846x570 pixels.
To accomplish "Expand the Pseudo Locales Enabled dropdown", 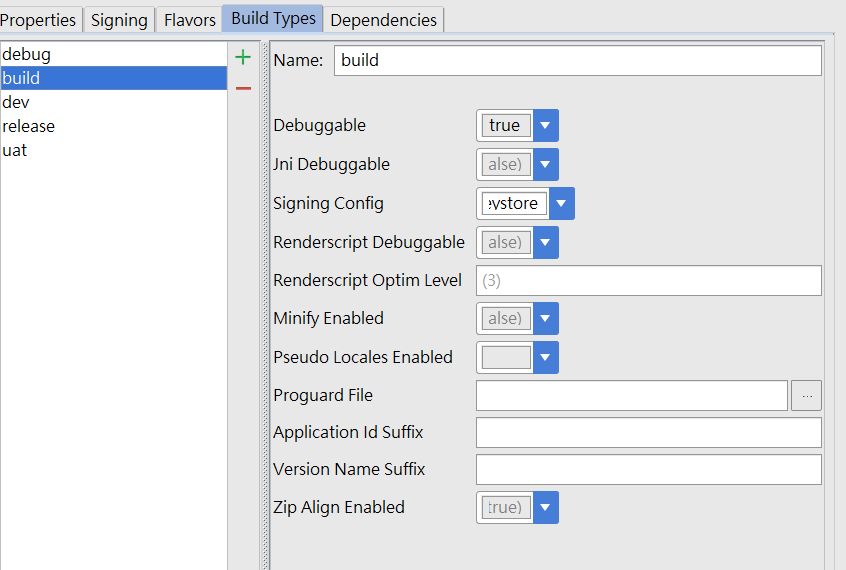I will click(x=545, y=357).
